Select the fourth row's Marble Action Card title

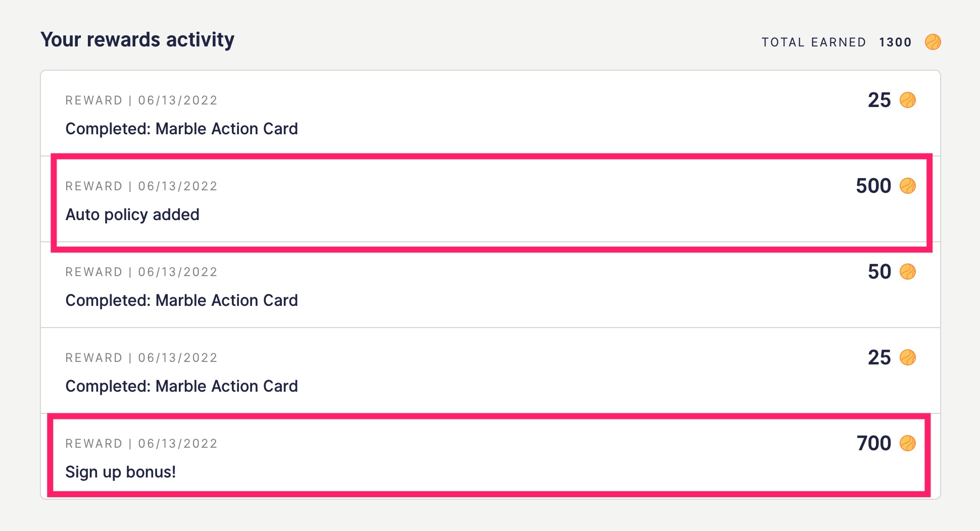(x=181, y=386)
